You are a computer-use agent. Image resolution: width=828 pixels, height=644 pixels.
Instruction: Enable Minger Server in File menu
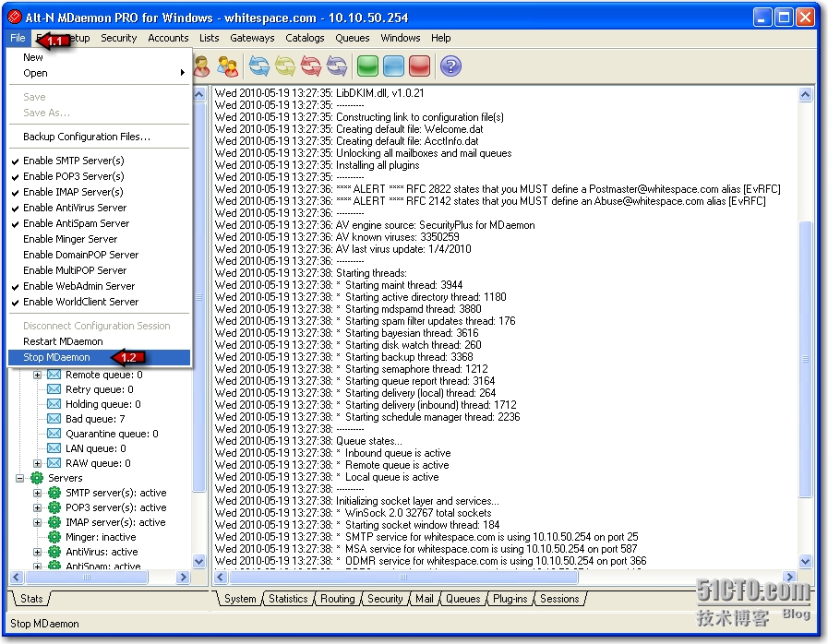pos(100,239)
